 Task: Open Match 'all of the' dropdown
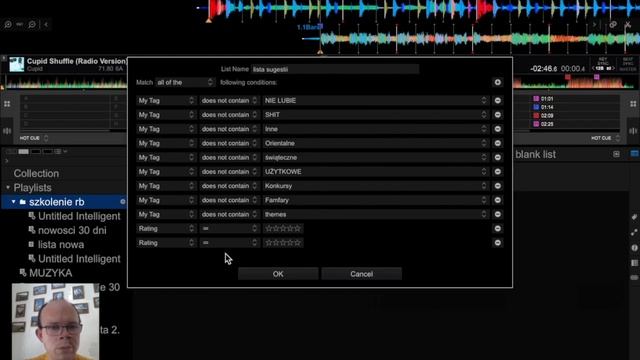(x=185, y=82)
